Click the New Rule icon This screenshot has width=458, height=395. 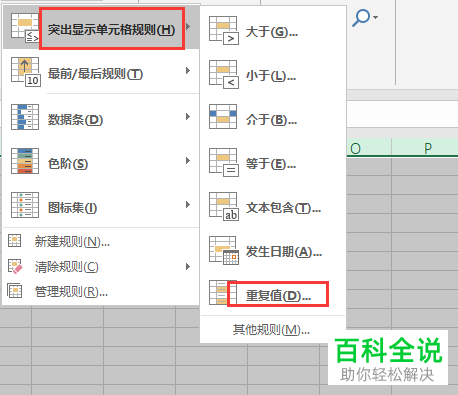[x=15, y=241]
